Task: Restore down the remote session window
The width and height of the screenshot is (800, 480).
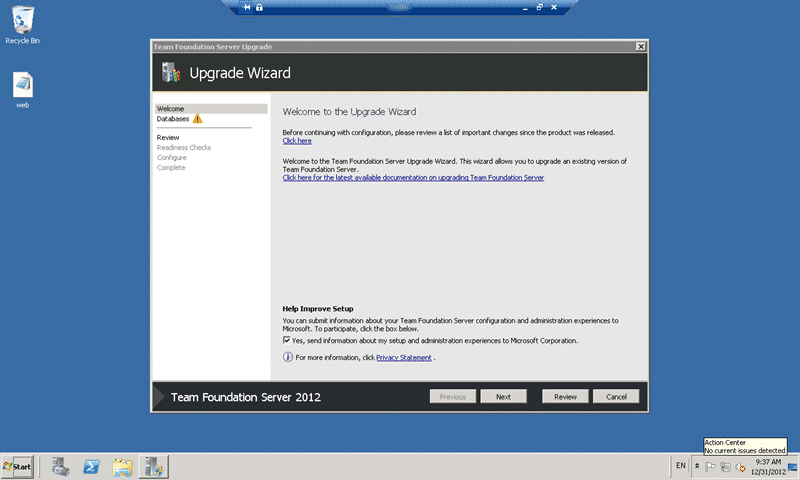Action: [x=539, y=7]
